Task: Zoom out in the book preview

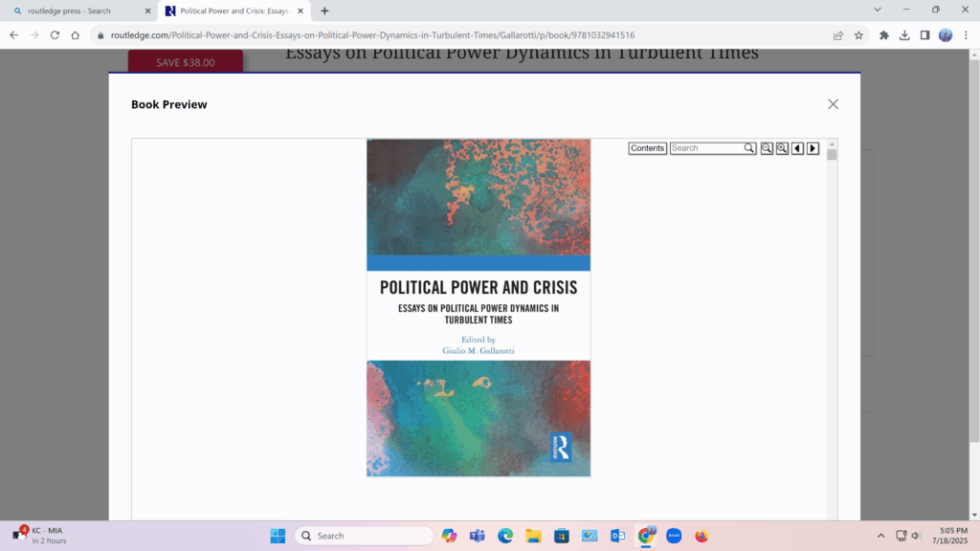Action: [x=767, y=148]
